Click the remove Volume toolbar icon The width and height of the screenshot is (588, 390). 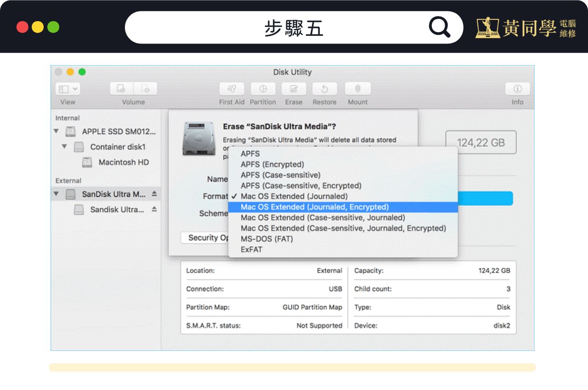coord(145,89)
